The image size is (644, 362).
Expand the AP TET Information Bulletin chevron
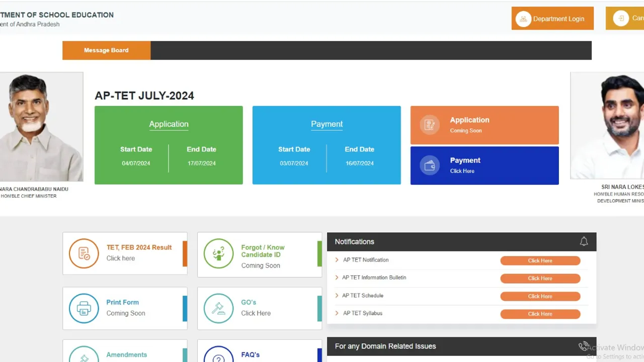[337, 278]
